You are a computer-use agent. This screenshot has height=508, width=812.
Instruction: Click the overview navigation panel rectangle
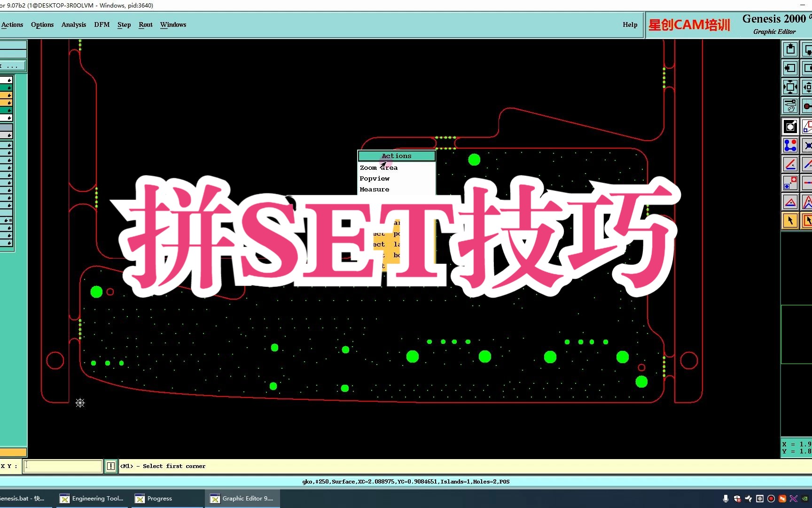796,334
